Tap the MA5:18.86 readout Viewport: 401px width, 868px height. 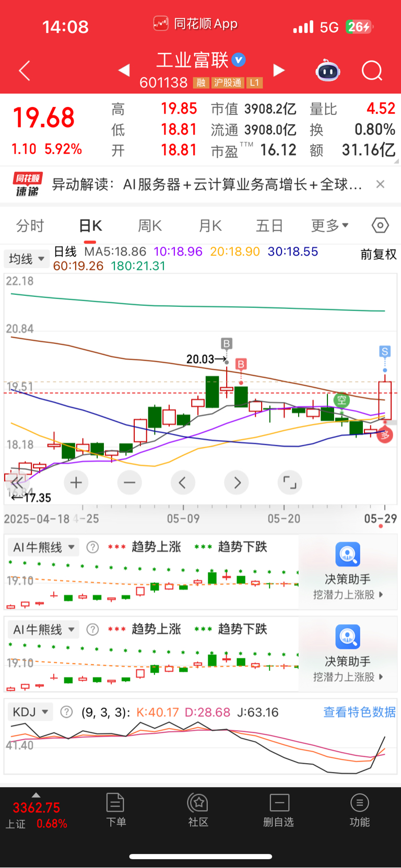click(115, 252)
